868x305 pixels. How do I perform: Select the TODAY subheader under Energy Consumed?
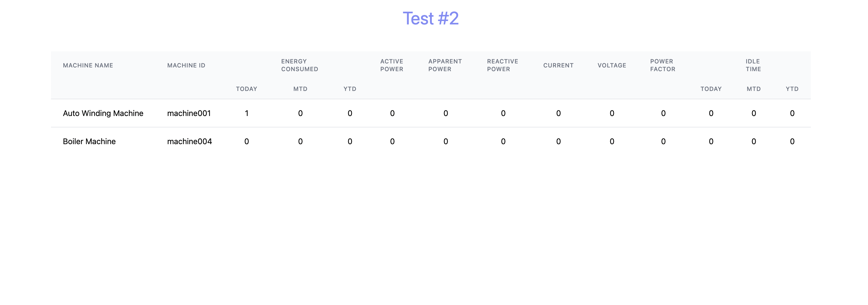246,89
